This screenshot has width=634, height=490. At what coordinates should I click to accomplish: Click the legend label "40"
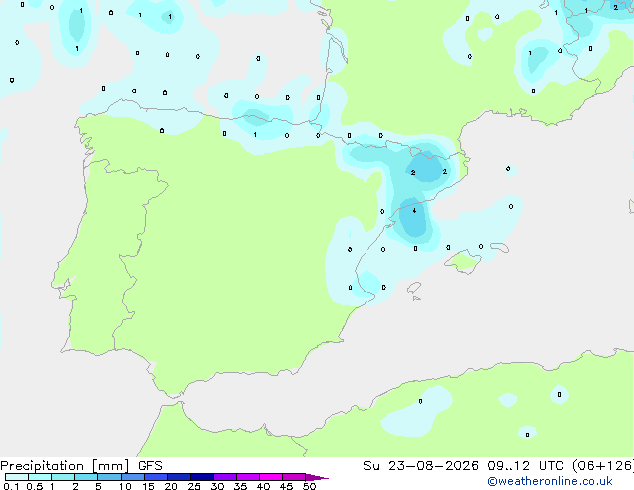pyautogui.click(x=263, y=486)
